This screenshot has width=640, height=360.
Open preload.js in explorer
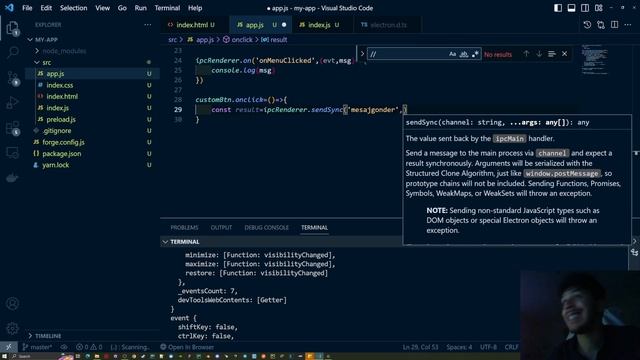pos(61,120)
